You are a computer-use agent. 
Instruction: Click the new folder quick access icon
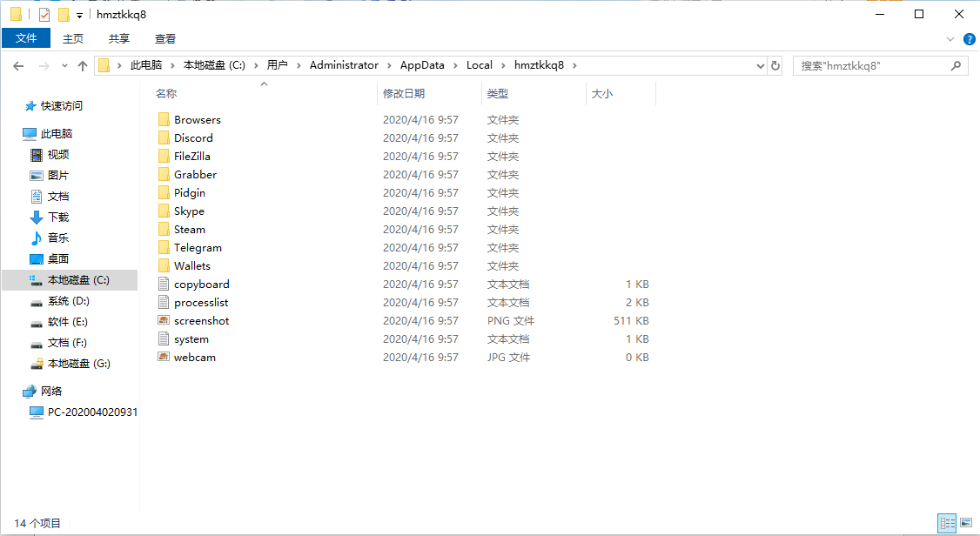(64, 15)
